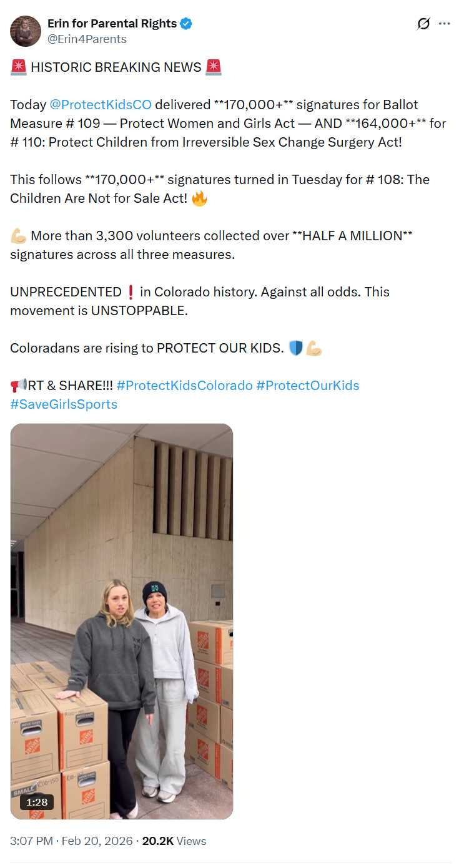
Task: Click the siren emoji after NEWS
Action: (214, 67)
